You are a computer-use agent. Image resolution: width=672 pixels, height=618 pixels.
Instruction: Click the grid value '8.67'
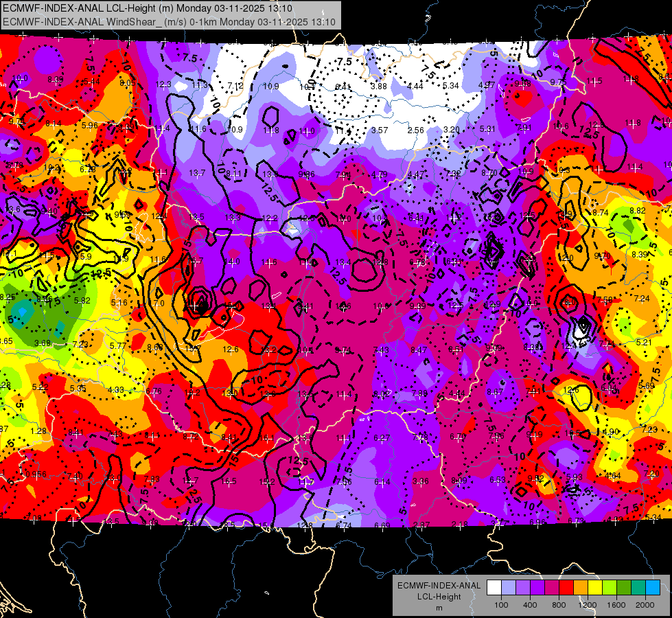(495, 392)
